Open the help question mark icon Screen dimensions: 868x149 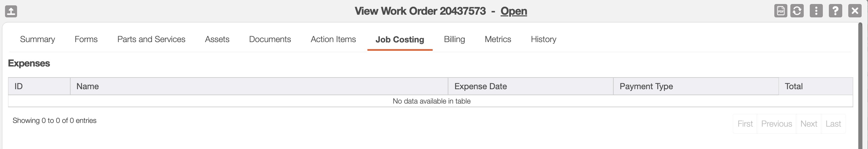(x=835, y=11)
